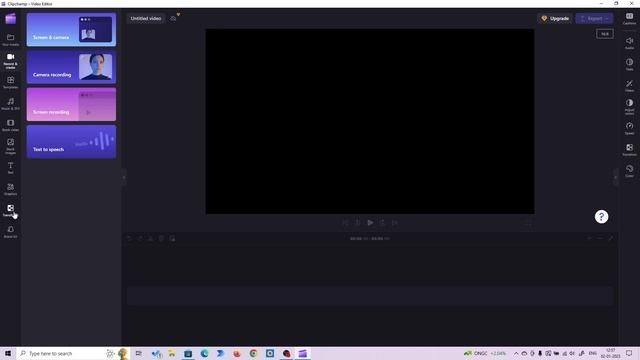Image resolution: width=640 pixels, height=360 pixels.
Task: Open Transitions in the left sidebar
Action: pyautogui.click(x=11, y=210)
